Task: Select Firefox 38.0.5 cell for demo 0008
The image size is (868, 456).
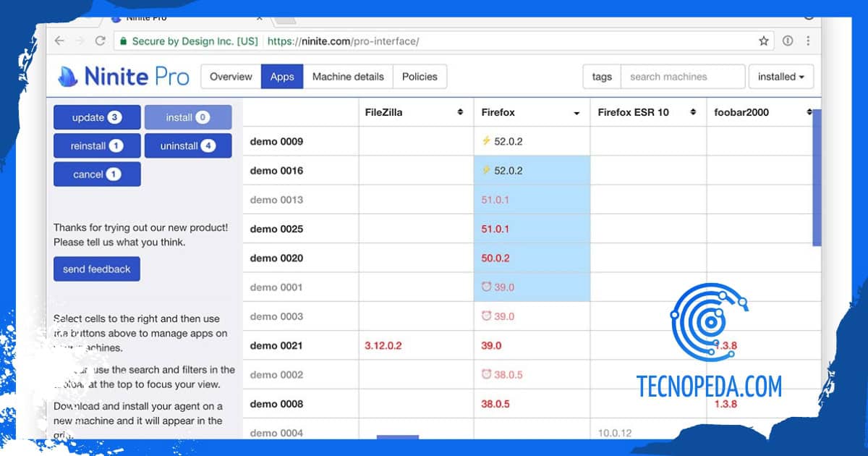Action: tap(532, 404)
